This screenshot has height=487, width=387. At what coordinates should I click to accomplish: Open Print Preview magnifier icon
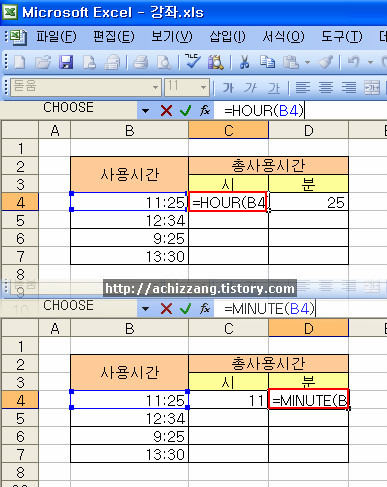pyautogui.click(x=164, y=62)
